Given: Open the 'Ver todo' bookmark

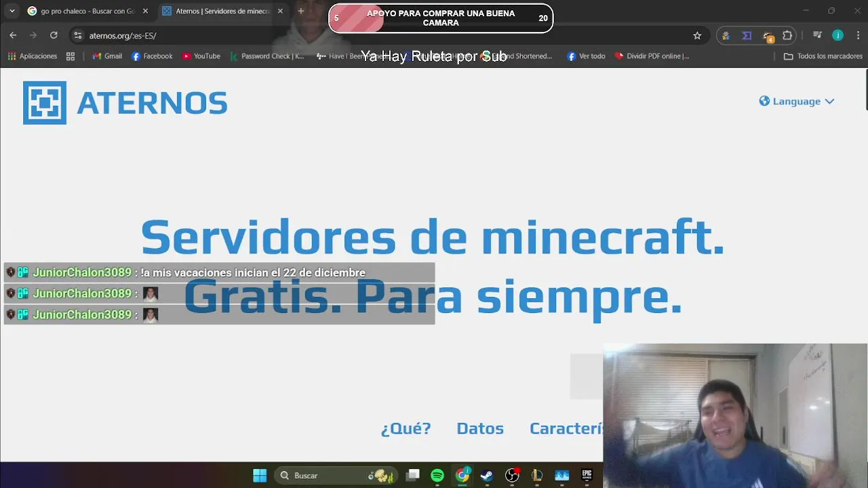Looking at the screenshot, I should pyautogui.click(x=586, y=56).
